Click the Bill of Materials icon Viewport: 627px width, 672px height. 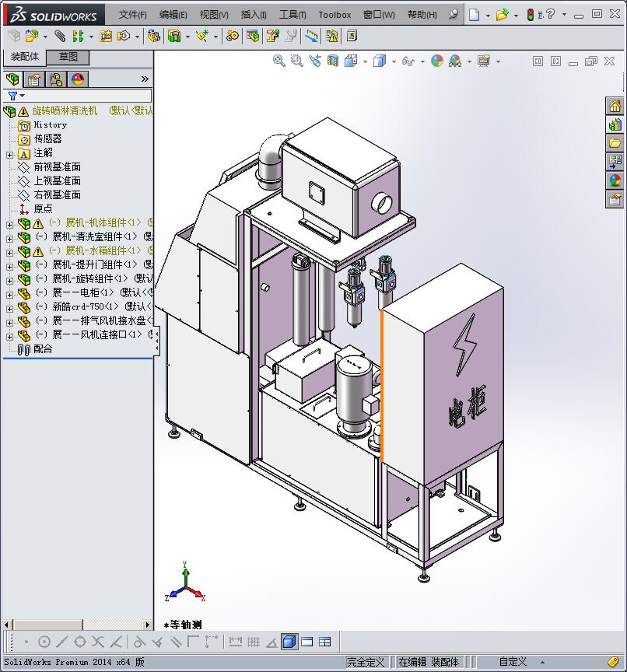point(253,36)
